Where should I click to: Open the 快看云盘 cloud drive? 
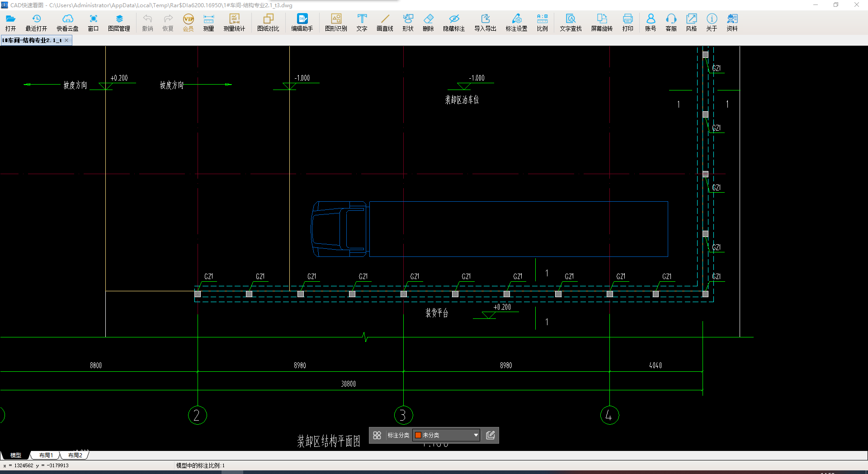[67, 23]
